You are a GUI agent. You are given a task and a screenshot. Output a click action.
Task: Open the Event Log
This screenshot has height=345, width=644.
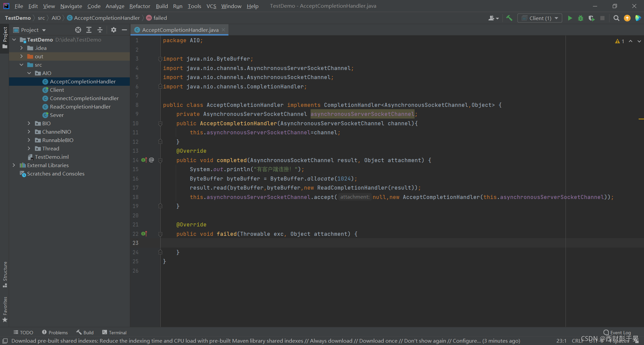pos(617,332)
